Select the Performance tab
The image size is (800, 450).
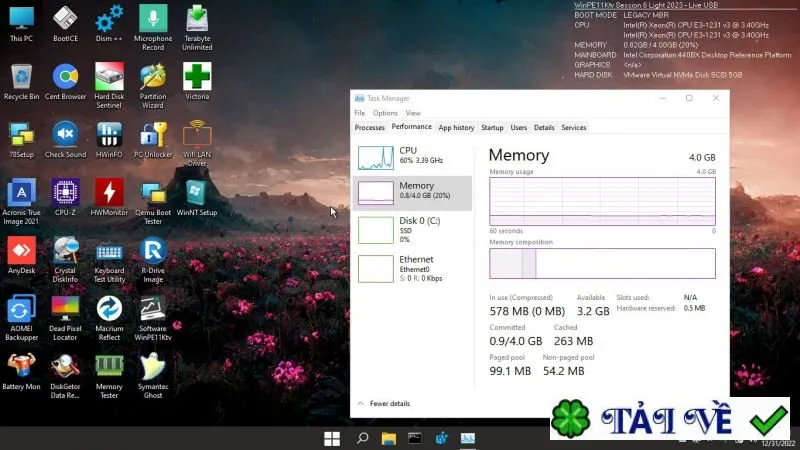[411, 127]
